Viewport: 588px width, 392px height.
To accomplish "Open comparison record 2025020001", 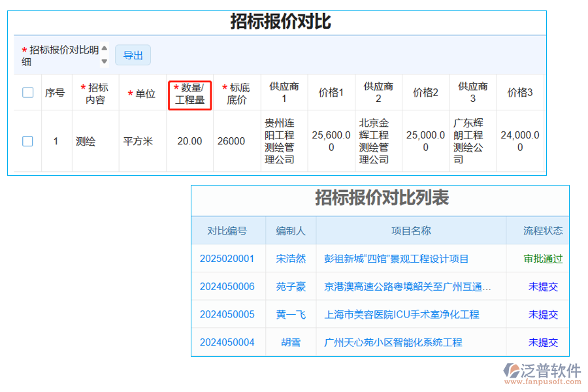I will (x=228, y=258).
